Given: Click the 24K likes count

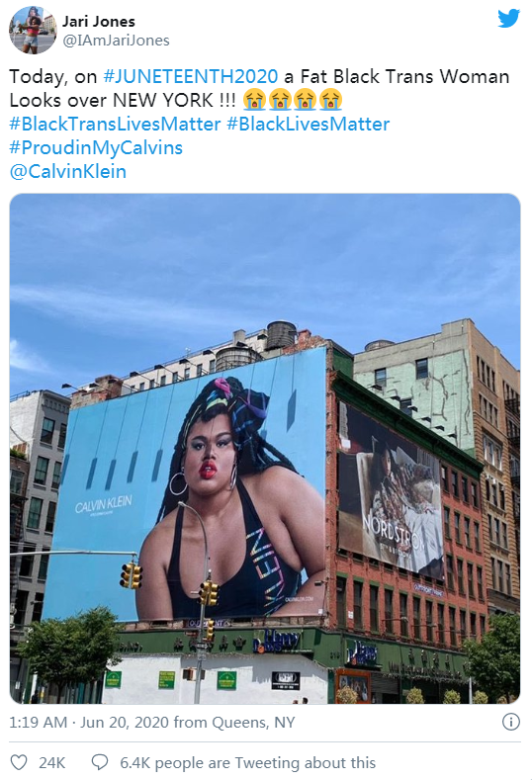Looking at the screenshot, I should click(x=52, y=762).
